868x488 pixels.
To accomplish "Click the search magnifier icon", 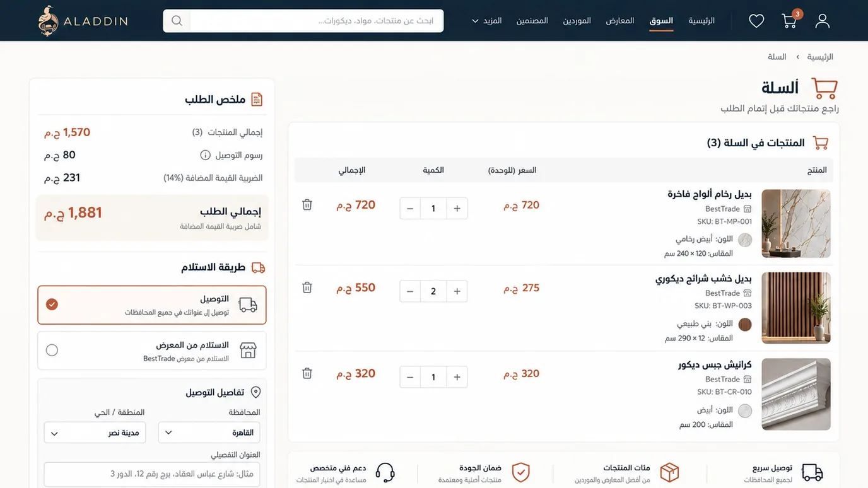I will point(177,21).
